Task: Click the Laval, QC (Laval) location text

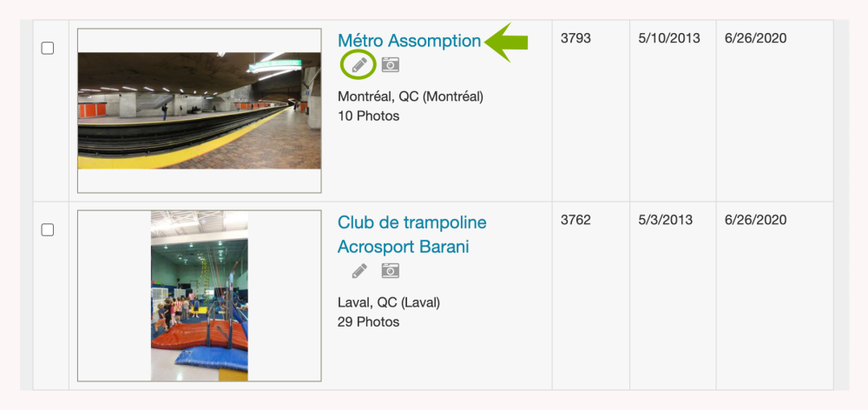Action: [x=389, y=302]
